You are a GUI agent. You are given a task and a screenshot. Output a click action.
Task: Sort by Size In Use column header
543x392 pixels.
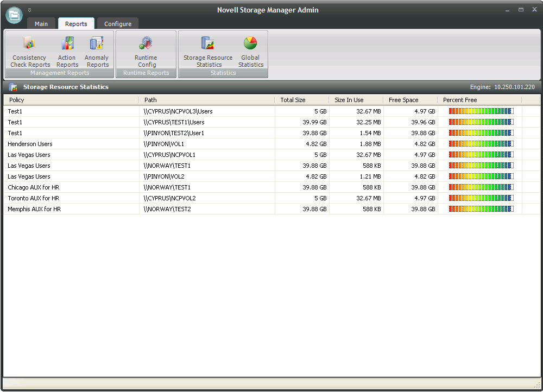click(356, 100)
